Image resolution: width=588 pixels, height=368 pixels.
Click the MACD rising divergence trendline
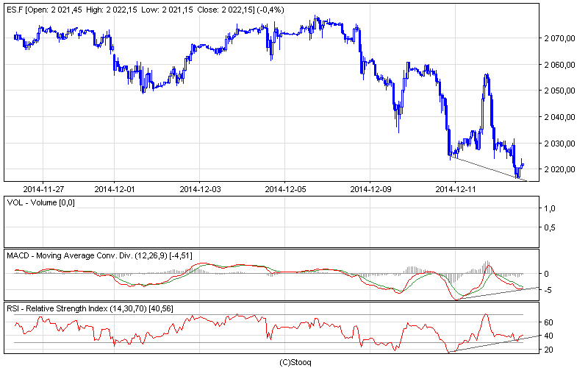click(x=499, y=293)
